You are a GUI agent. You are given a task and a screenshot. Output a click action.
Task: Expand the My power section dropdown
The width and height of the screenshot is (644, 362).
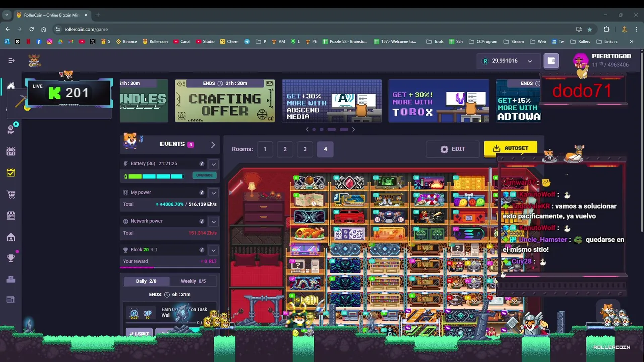click(214, 193)
